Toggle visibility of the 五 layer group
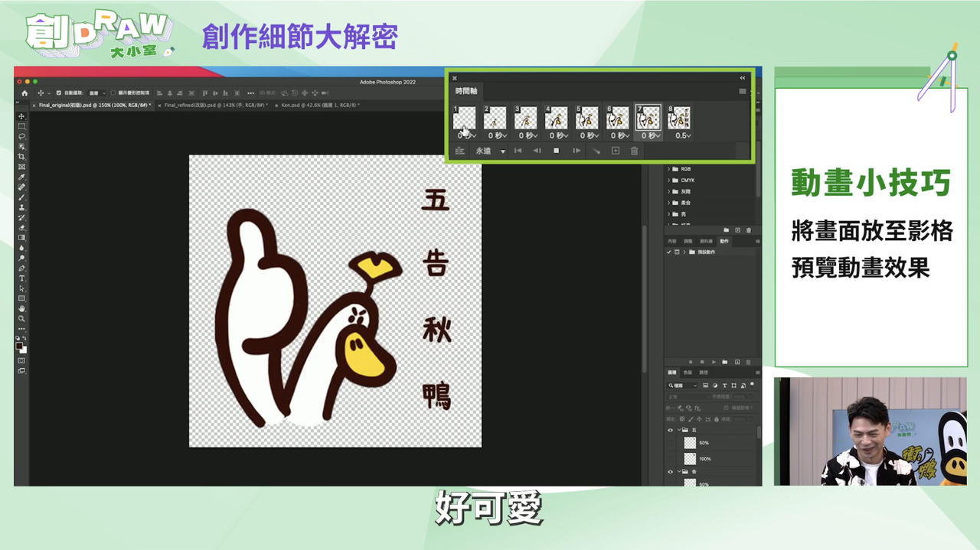980x550 pixels. coord(670,430)
